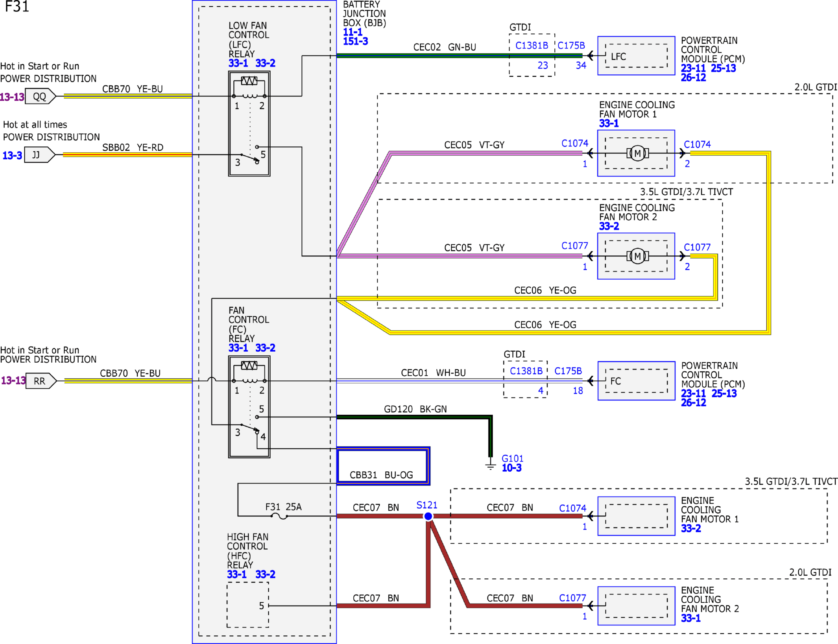Click the LFC box in the PCM
The image size is (838, 644).
(636, 56)
